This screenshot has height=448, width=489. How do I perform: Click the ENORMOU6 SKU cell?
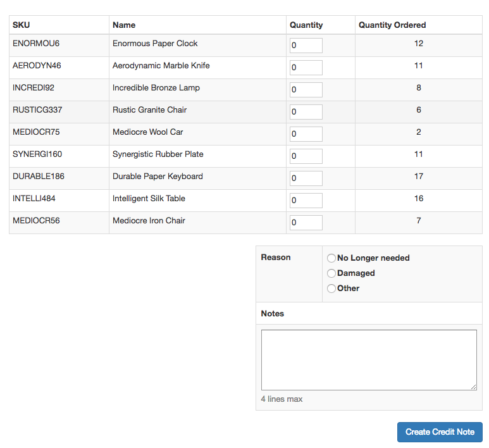[36, 44]
